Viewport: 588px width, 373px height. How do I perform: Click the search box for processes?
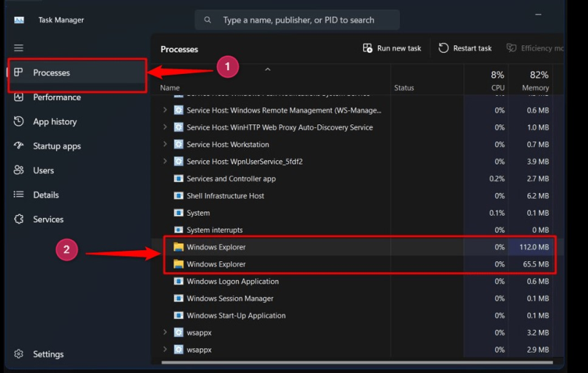pos(297,20)
